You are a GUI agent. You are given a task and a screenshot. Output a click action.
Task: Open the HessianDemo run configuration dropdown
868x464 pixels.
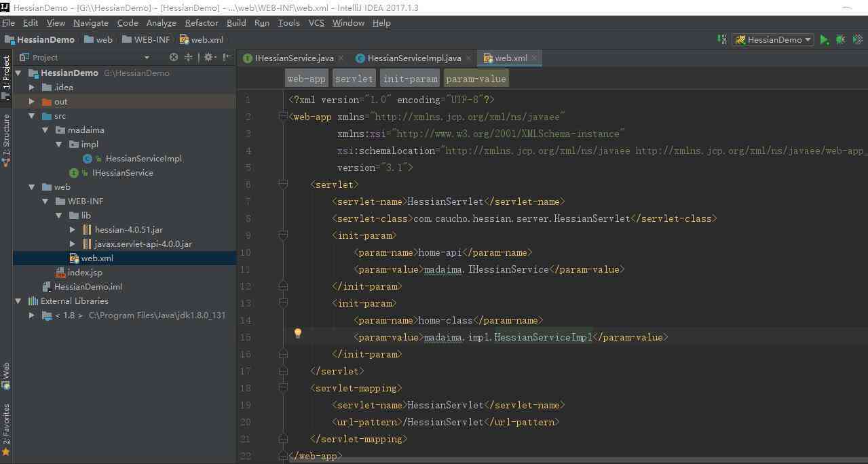[x=773, y=39]
